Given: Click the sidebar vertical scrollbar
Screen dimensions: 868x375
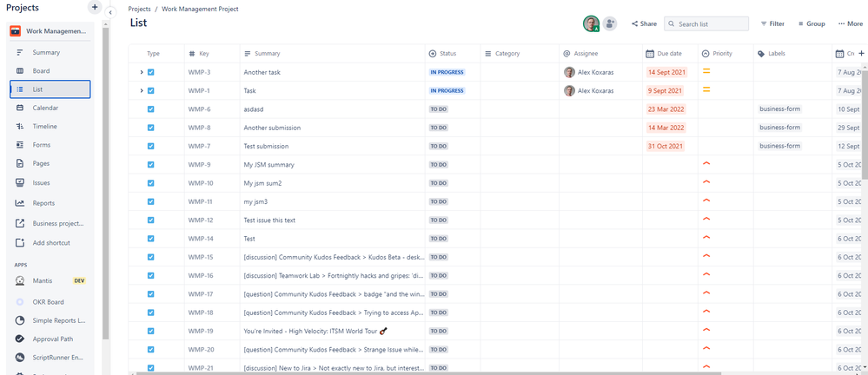Looking at the screenshot, I should point(106,182).
